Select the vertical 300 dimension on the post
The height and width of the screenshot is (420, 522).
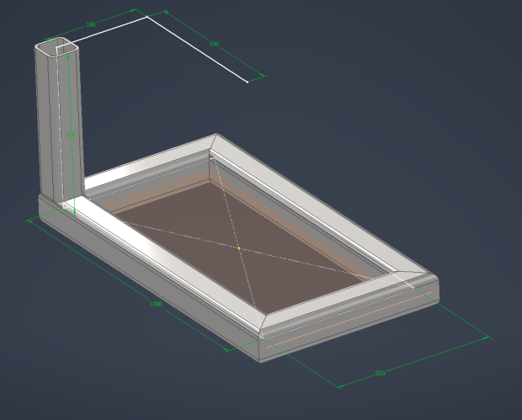point(72,135)
